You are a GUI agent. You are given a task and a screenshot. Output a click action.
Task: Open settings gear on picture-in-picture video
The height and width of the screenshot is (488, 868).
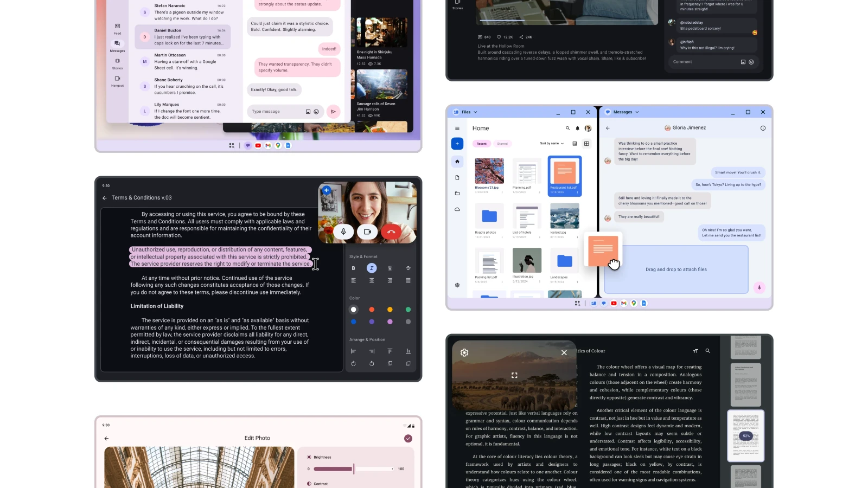[x=464, y=352]
